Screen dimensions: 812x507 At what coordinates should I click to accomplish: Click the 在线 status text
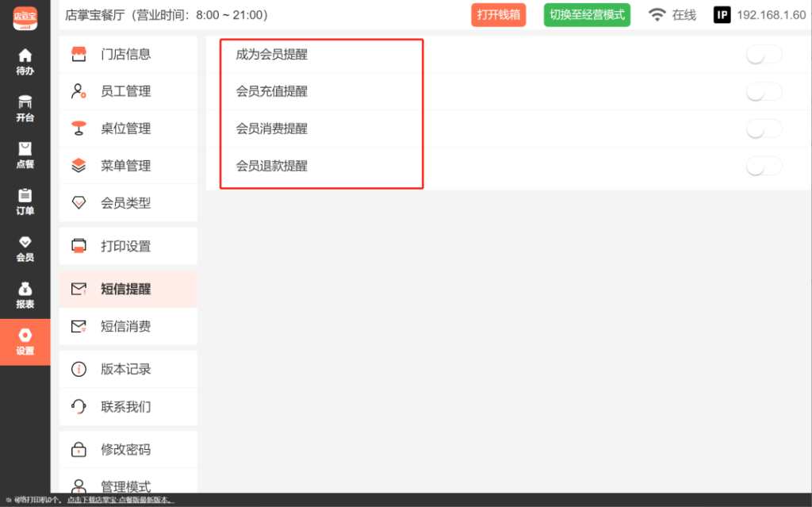pyautogui.click(x=684, y=15)
